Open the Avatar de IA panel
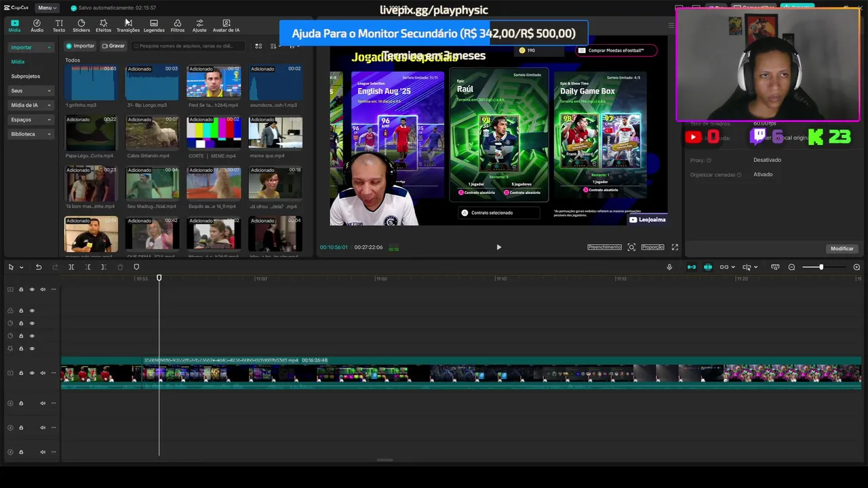This screenshot has width=868, height=488. tap(226, 26)
